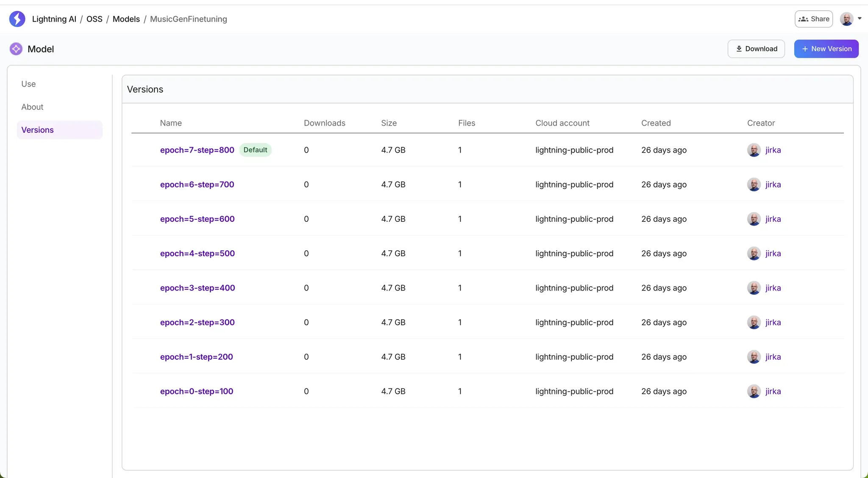This screenshot has height=478, width=868.
Task: Open the Use tab in sidebar
Action: pyautogui.click(x=28, y=84)
